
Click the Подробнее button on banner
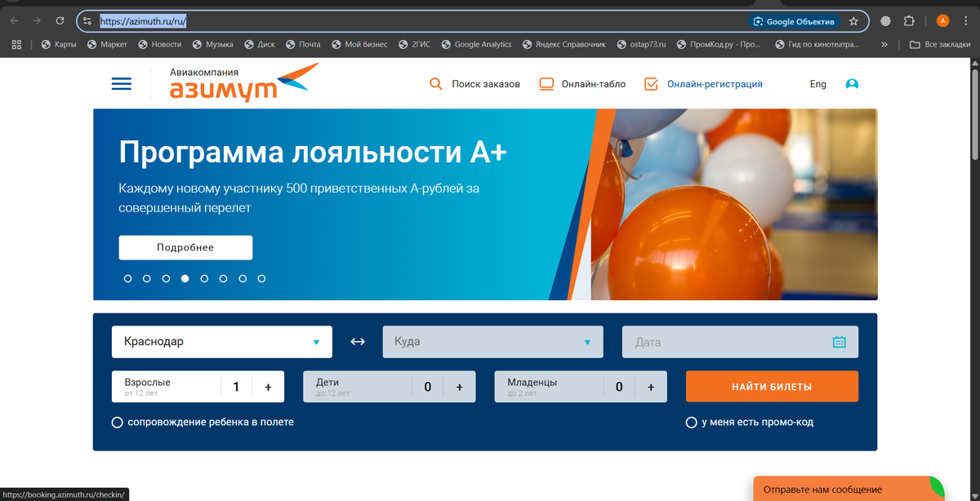pyautogui.click(x=185, y=247)
